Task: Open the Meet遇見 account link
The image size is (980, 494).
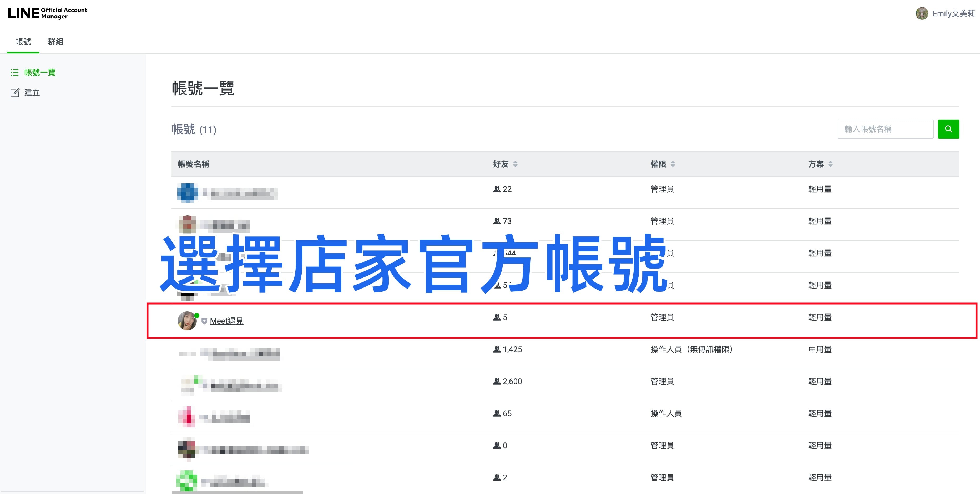Action: click(x=226, y=321)
